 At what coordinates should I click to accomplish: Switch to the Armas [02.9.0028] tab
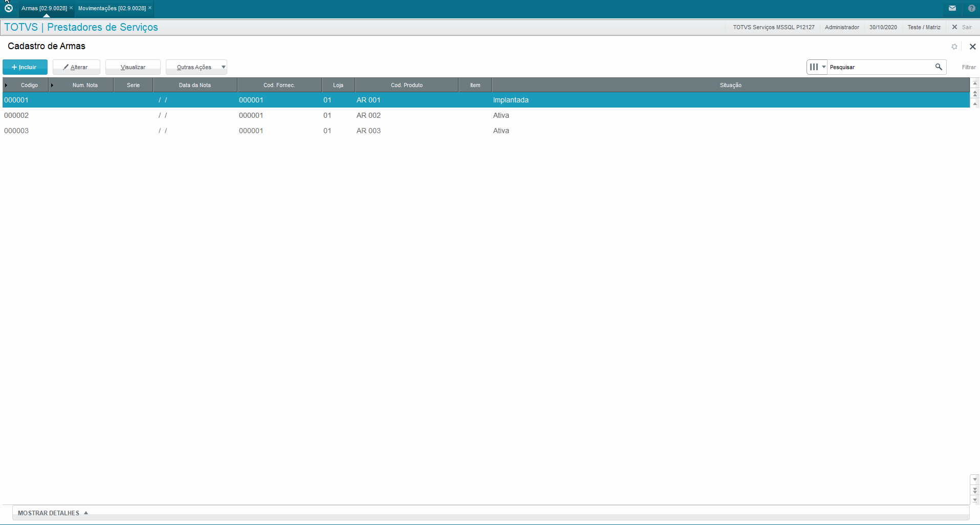tap(44, 8)
